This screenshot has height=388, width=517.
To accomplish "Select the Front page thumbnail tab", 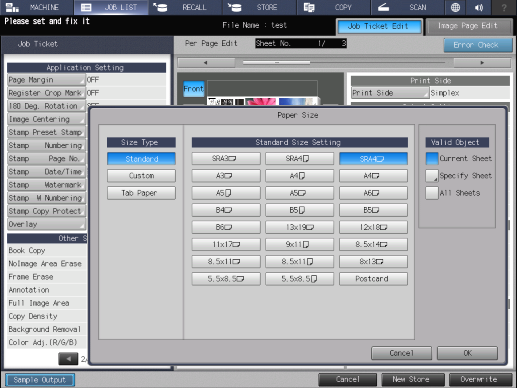I will [x=194, y=89].
